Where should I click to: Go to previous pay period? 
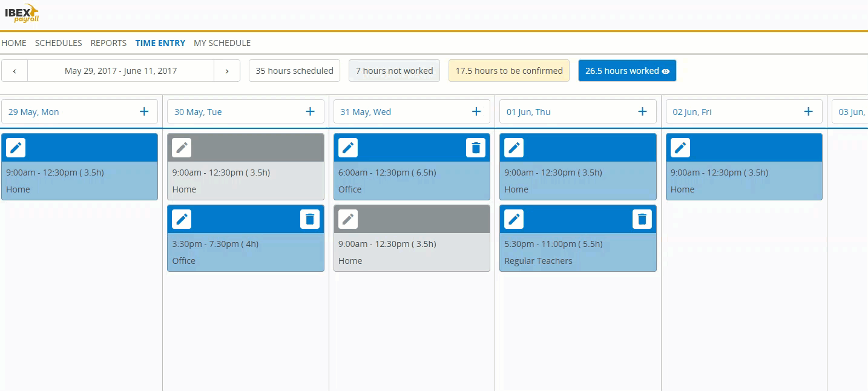(x=15, y=71)
